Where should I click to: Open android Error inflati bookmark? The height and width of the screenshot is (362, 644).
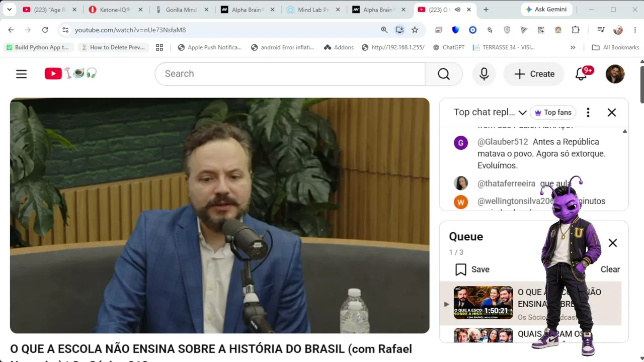point(282,47)
